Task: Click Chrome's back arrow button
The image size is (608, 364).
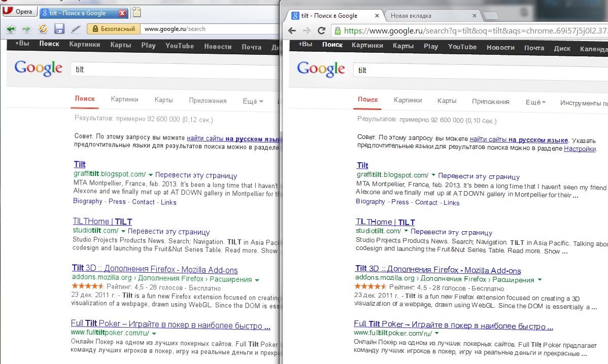Action: (x=292, y=31)
